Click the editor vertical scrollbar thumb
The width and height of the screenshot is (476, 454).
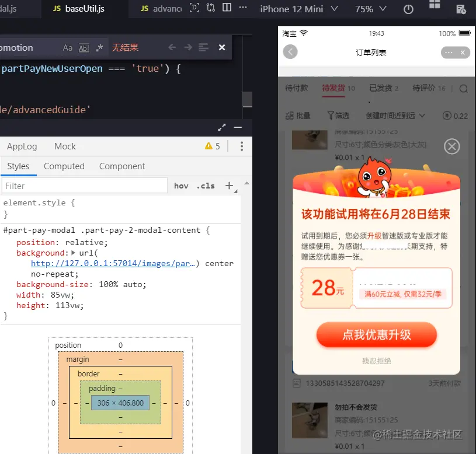tap(248, 99)
